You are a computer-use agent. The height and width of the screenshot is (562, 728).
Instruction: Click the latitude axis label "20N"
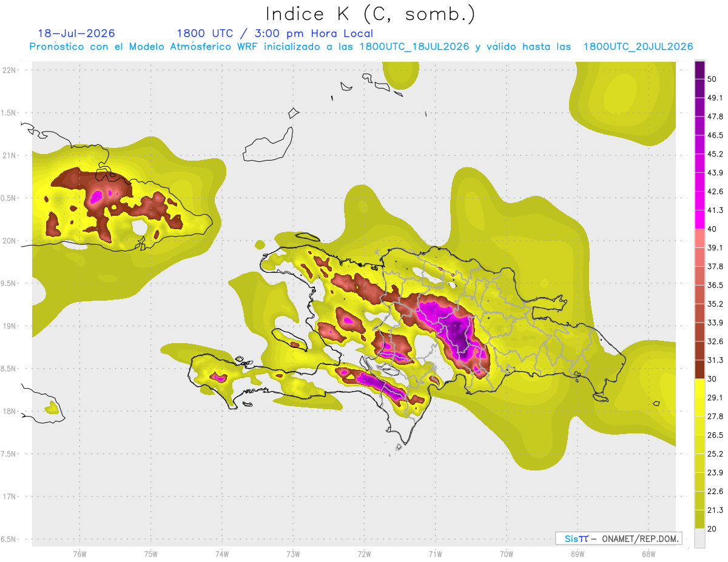10,241
